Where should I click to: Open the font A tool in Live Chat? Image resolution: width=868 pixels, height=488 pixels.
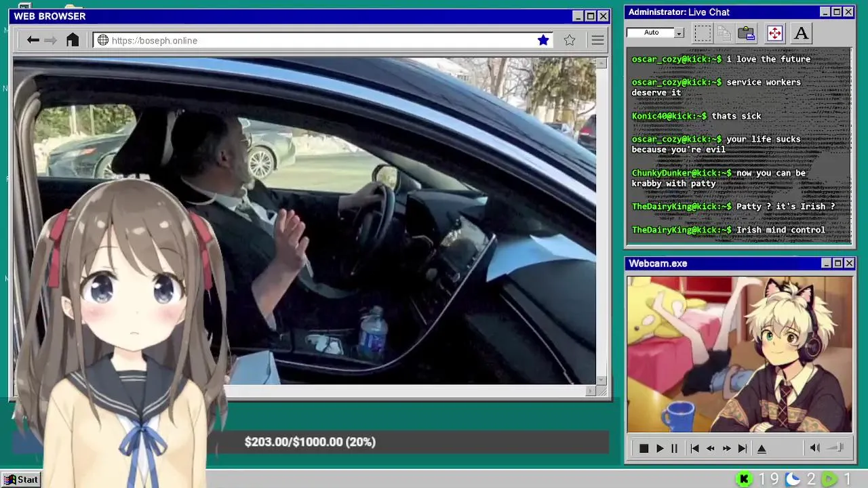click(x=801, y=33)
